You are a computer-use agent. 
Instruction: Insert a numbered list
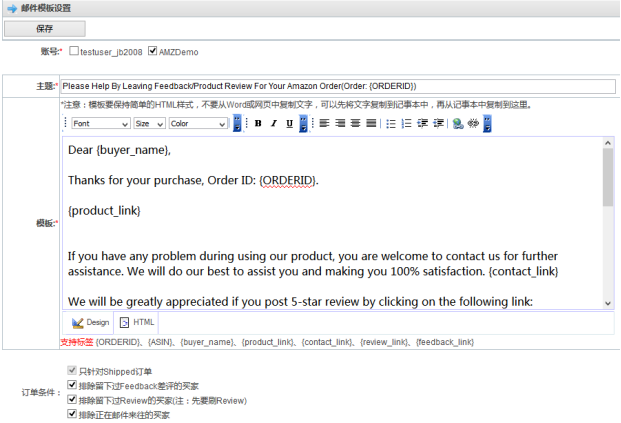(406, 124)
